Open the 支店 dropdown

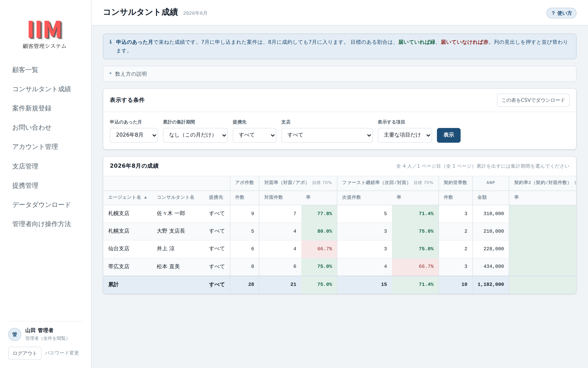327,135
